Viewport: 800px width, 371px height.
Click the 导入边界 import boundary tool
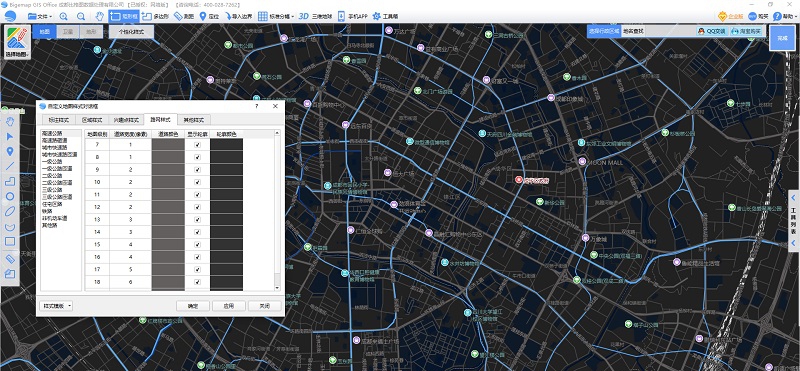(238, 16)
